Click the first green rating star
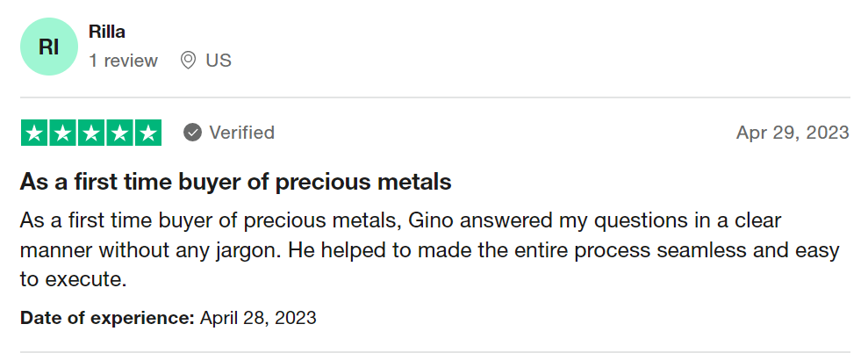This screenshot has height=353, width=868. [34, 133]
